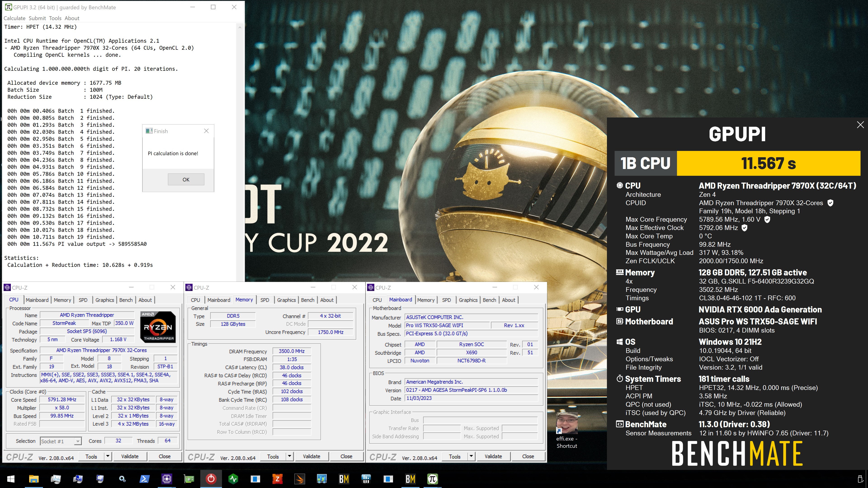Open the first BM BenchMate taskbar icon

click(344, 479)
